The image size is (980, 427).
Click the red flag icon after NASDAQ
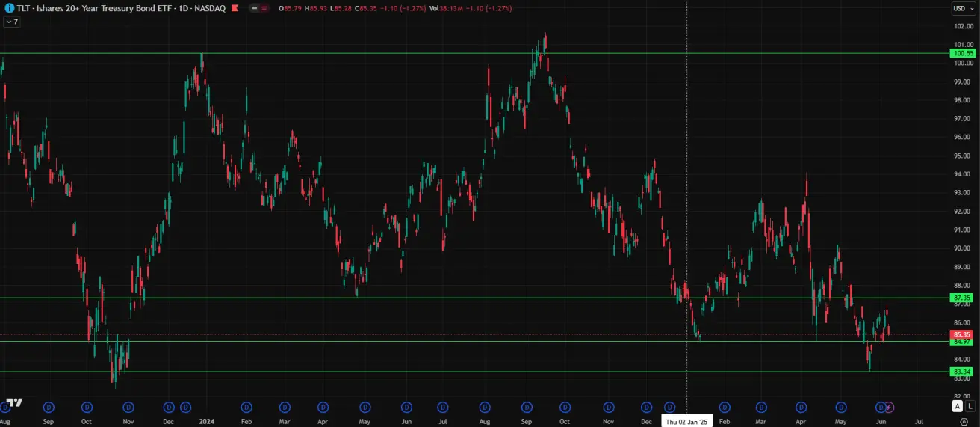[x=236, y=8]
